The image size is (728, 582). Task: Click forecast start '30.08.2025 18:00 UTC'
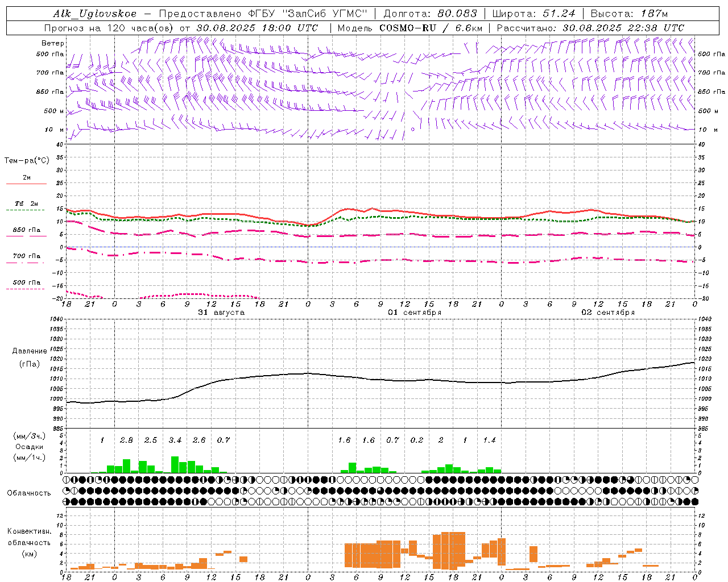coord(258,27)
